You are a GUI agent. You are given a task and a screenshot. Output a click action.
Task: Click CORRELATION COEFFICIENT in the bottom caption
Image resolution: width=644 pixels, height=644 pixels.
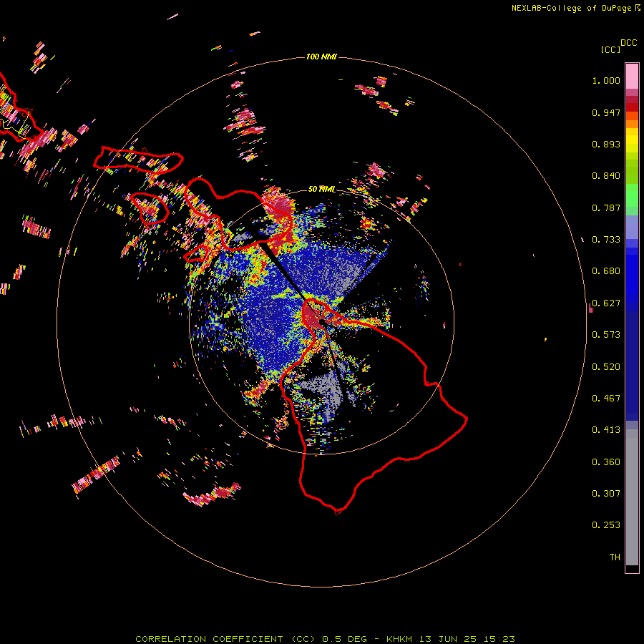click(209, 639)
